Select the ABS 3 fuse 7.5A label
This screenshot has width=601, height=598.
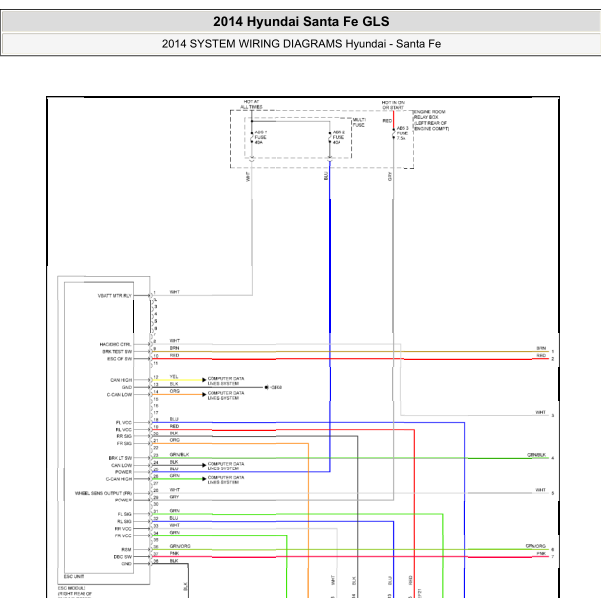402,133
